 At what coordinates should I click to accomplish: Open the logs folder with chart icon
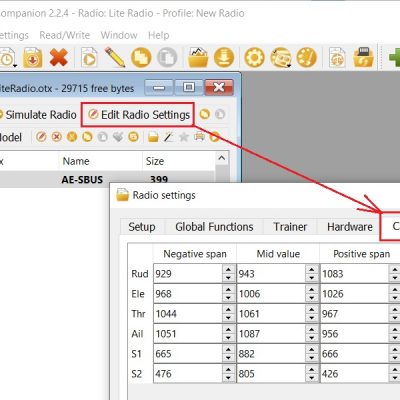198,57
